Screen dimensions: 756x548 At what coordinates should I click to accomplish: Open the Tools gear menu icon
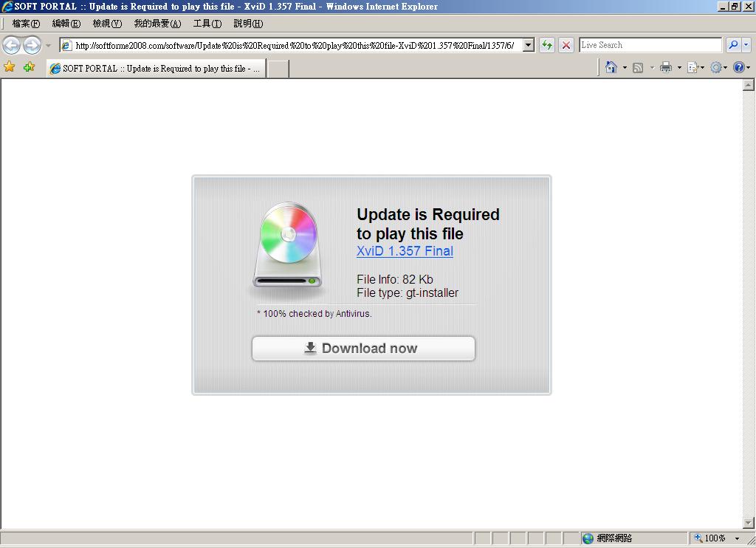tap(718, 67)
